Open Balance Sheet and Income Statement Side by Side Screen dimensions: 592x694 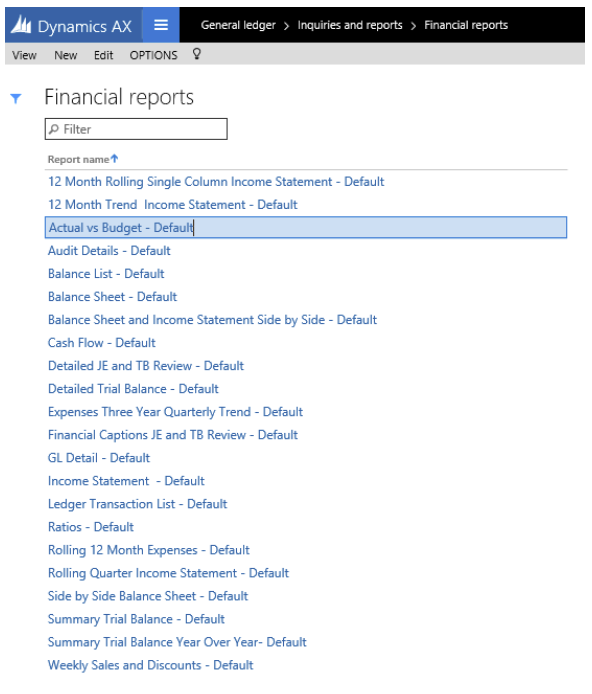click(212, 320)
